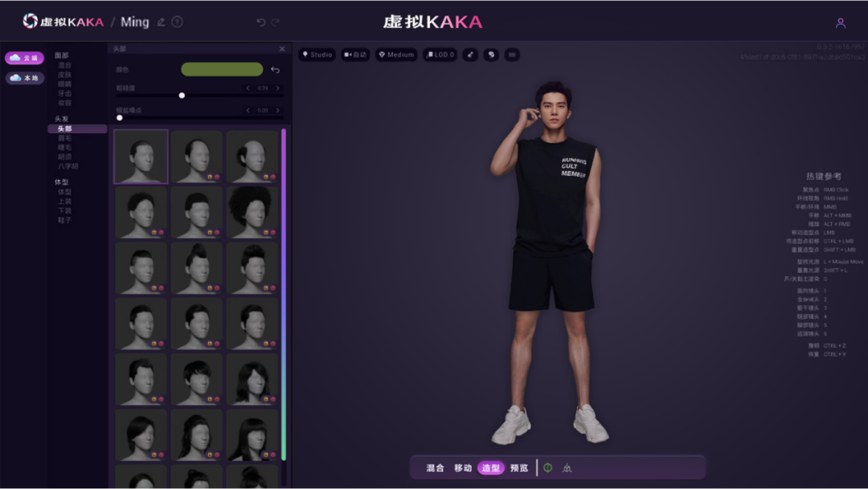Open the 自动 camera mode dropdown
The width and height of the screenshot is (868, 489).
coord(355,55)
